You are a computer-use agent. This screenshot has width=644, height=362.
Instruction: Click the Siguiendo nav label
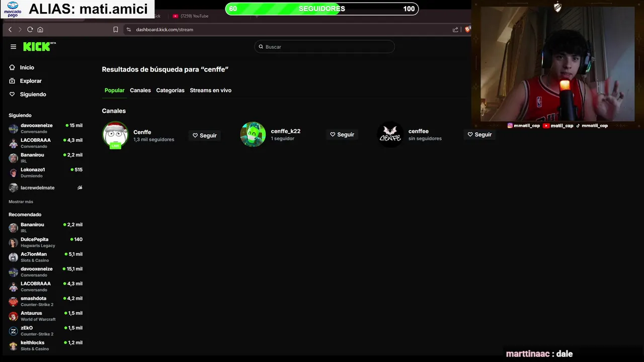click(x=33, y=95)
